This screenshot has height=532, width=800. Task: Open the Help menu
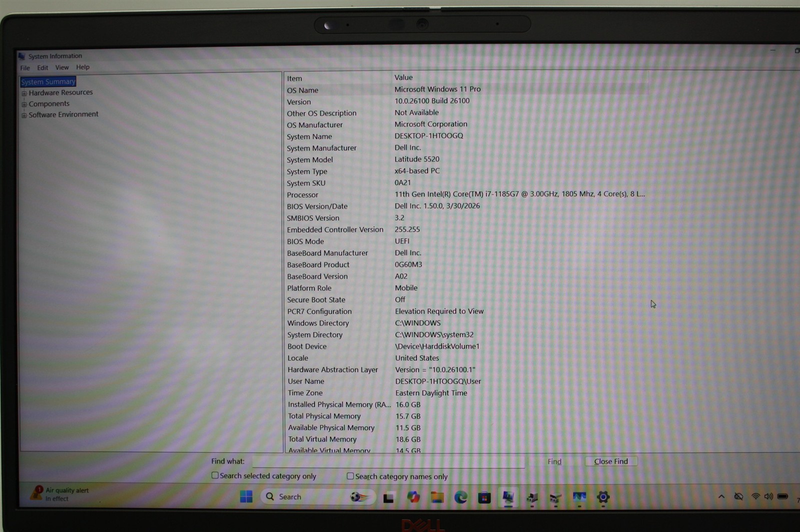point(83,67)
